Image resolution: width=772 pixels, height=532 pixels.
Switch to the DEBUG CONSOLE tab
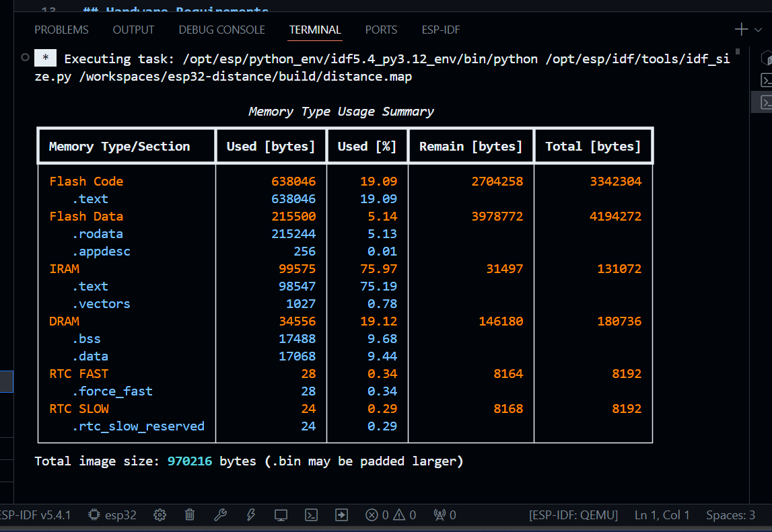221,30
